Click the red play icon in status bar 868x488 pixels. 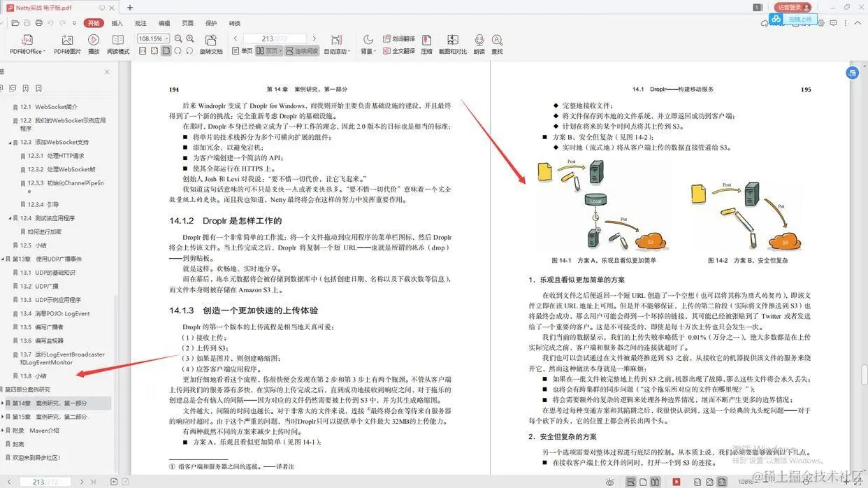click(676, 482)
